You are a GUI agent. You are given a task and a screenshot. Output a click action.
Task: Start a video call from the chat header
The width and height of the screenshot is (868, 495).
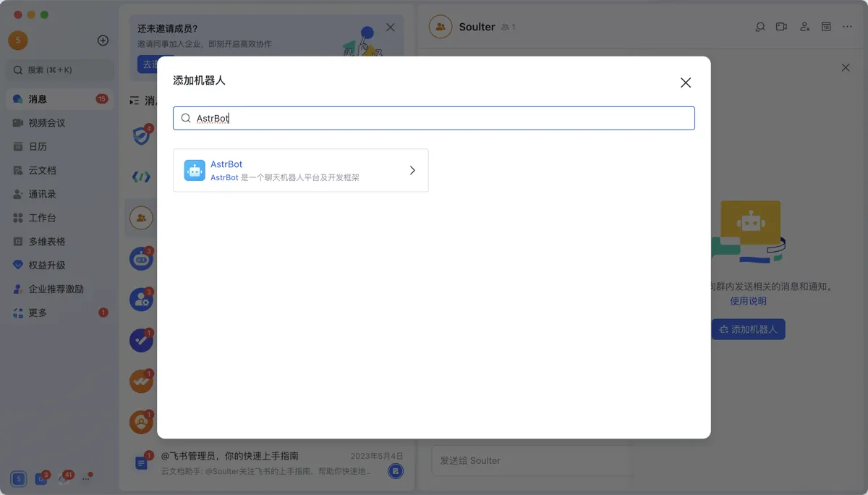point(782,27)
